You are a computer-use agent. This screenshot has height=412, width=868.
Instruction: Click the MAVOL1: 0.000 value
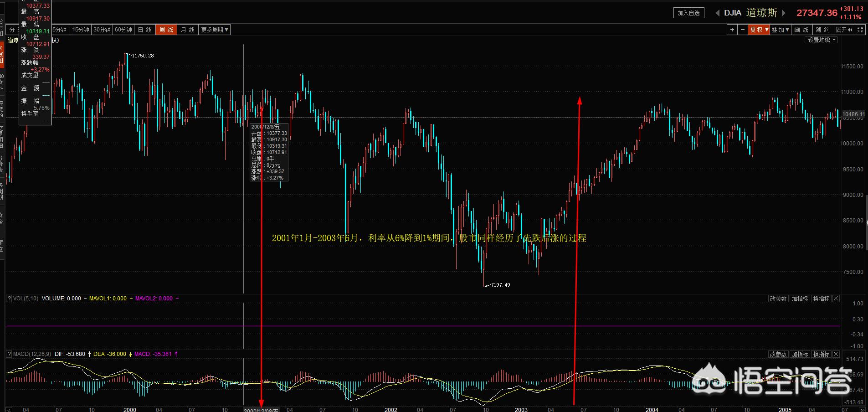[x=108, y=299]
